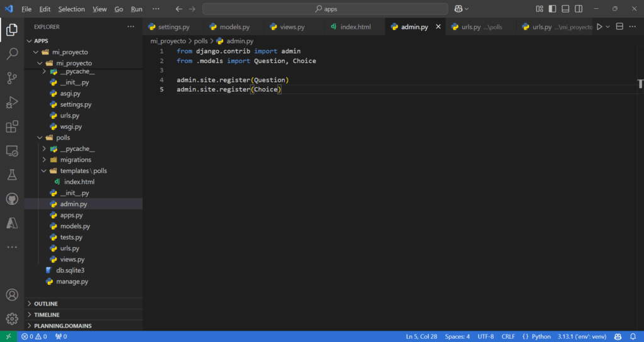Click the Ln 5, Col 28 cursor position
The height and width of the screenshot is (342, 644).
421,337
